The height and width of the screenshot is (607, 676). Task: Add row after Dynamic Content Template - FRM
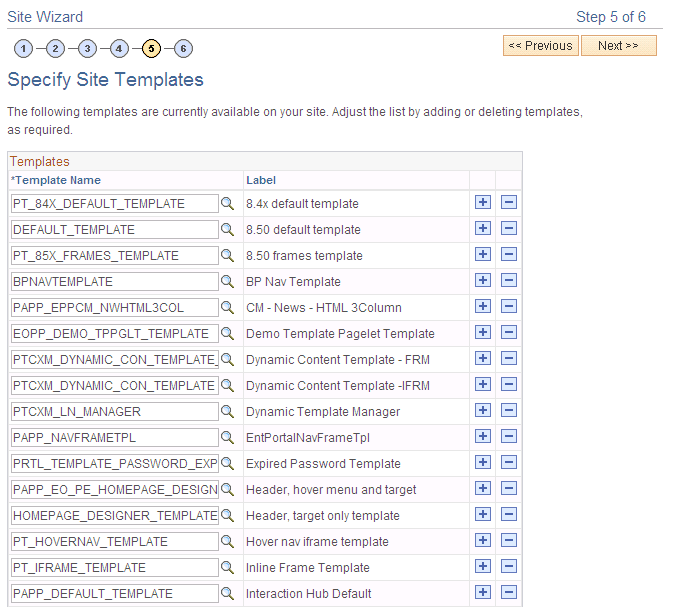pyautogui.click(x=483, y=358)
